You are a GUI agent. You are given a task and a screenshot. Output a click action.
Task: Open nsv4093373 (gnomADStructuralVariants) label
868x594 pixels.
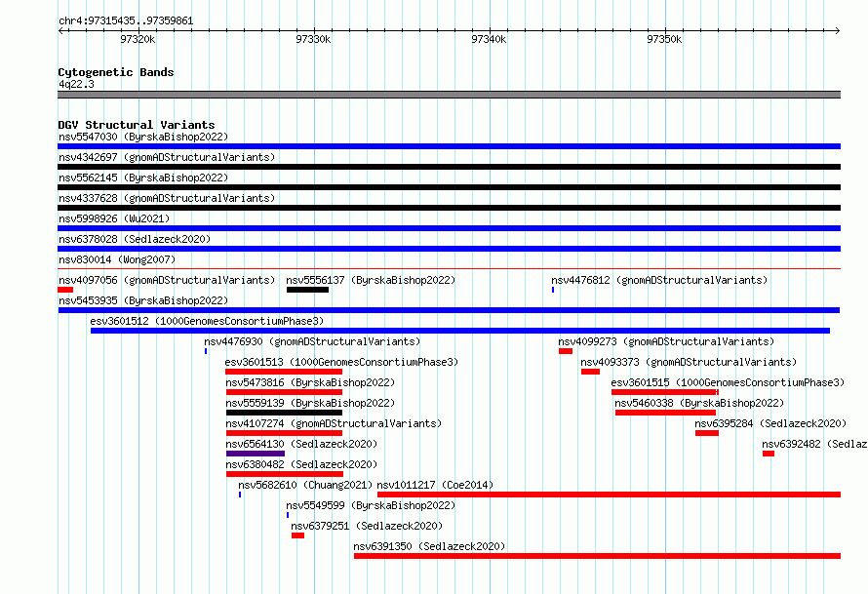689,362
